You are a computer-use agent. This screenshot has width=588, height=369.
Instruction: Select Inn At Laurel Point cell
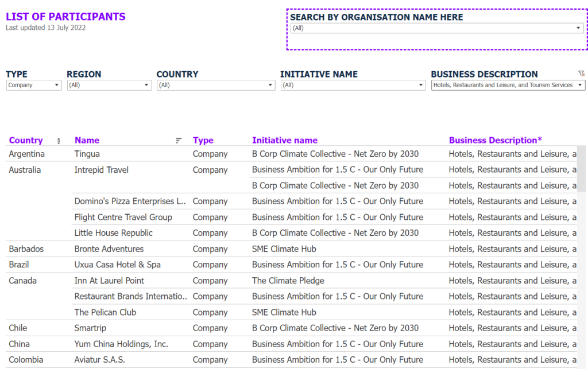[x=109, y=281]
